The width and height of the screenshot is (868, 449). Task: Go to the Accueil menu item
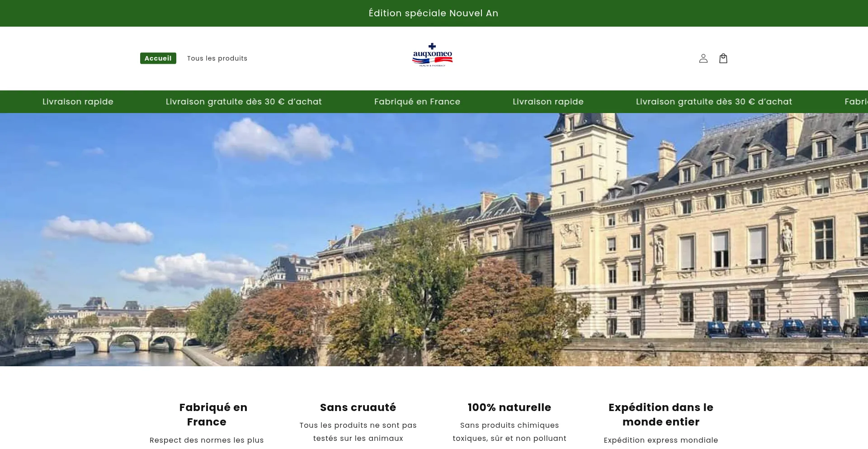158,58
